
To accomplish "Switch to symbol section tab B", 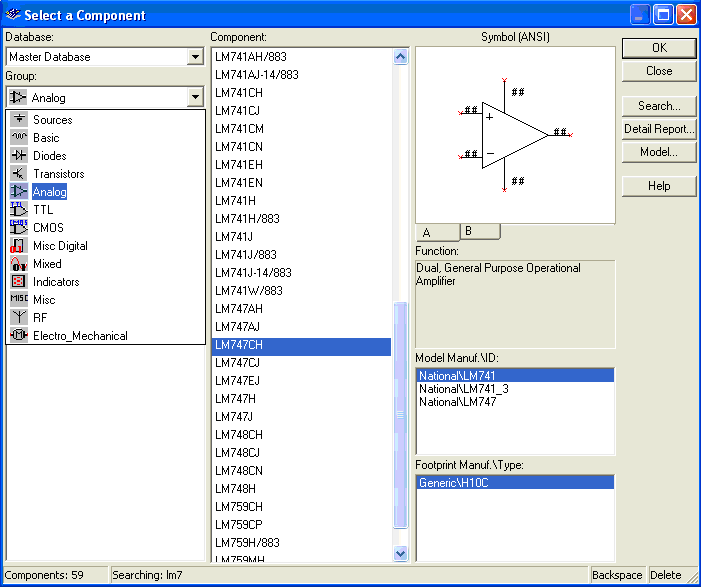I will tap(480, 232).
